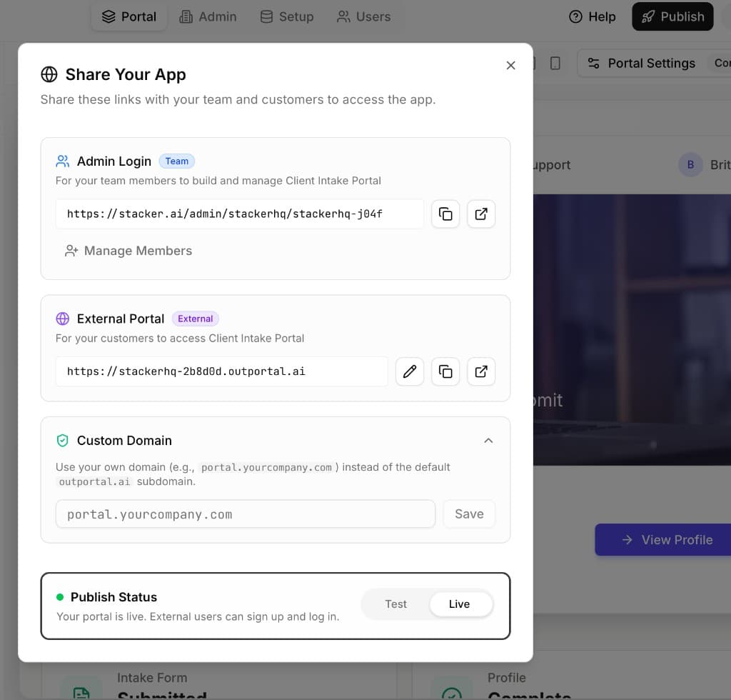Select the Users tab
The height and width of the screenshot is (700, 731).
click(363, 16)
